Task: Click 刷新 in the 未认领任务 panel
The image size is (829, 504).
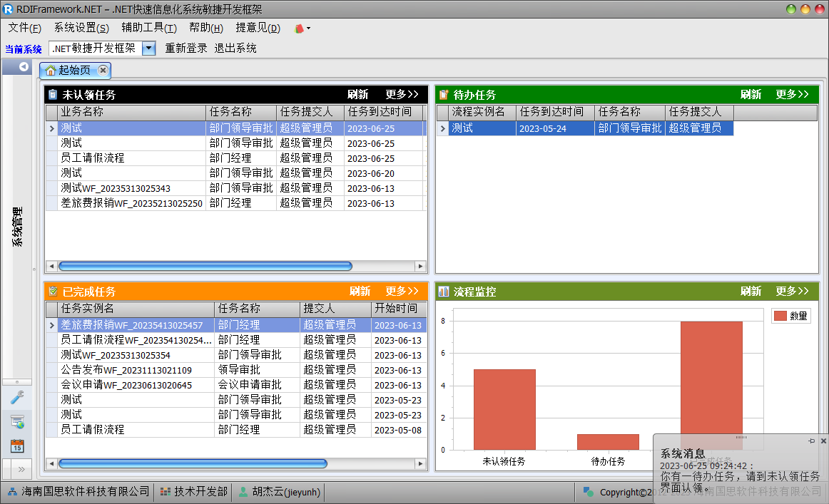Action: (x=358, y=94)
